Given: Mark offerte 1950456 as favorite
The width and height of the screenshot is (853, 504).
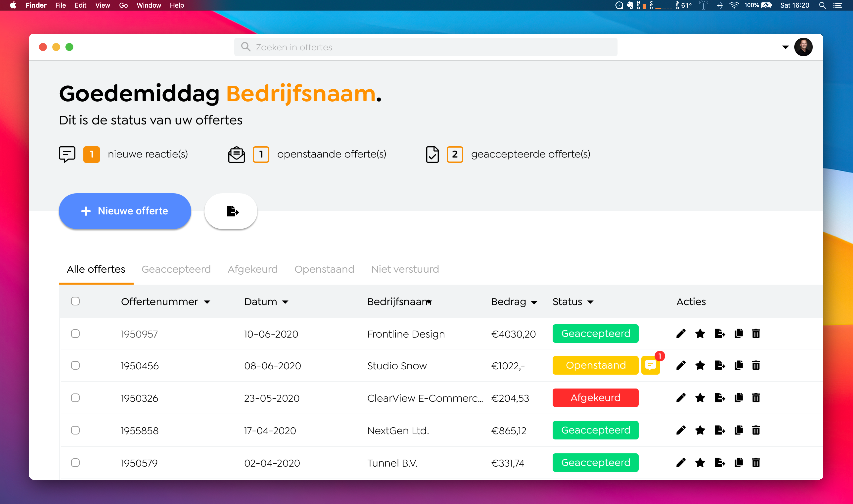Looking at the screenshot, I should (x=700, y=365).
